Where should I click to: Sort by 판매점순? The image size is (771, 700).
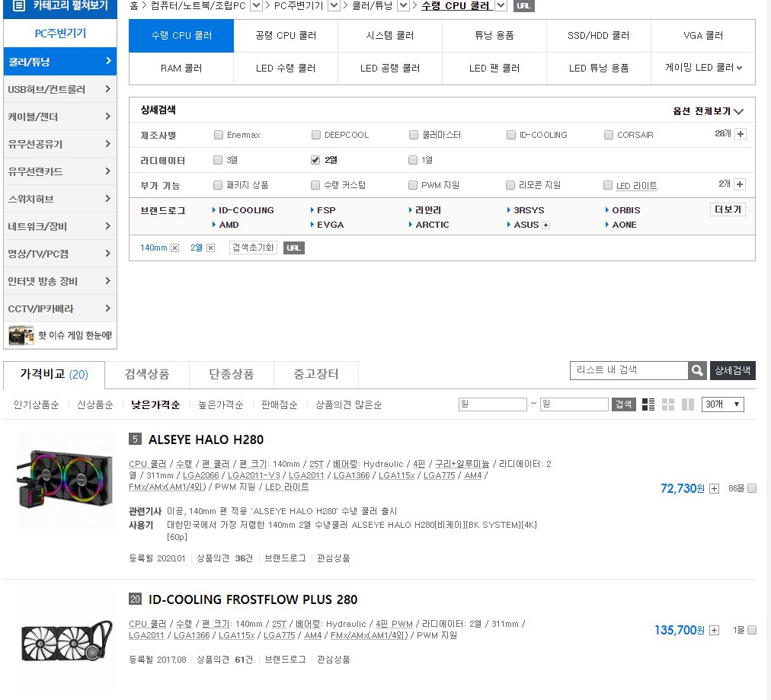point(280,405)
